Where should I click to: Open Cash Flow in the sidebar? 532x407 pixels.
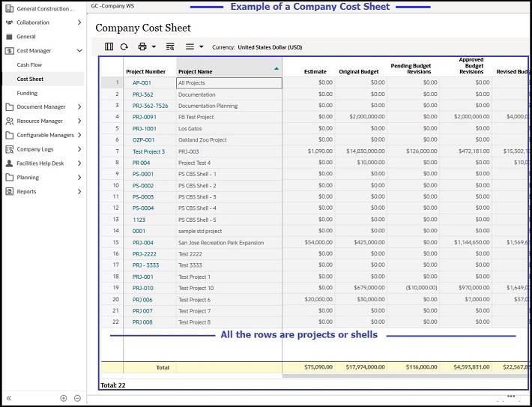pos(29,64)
